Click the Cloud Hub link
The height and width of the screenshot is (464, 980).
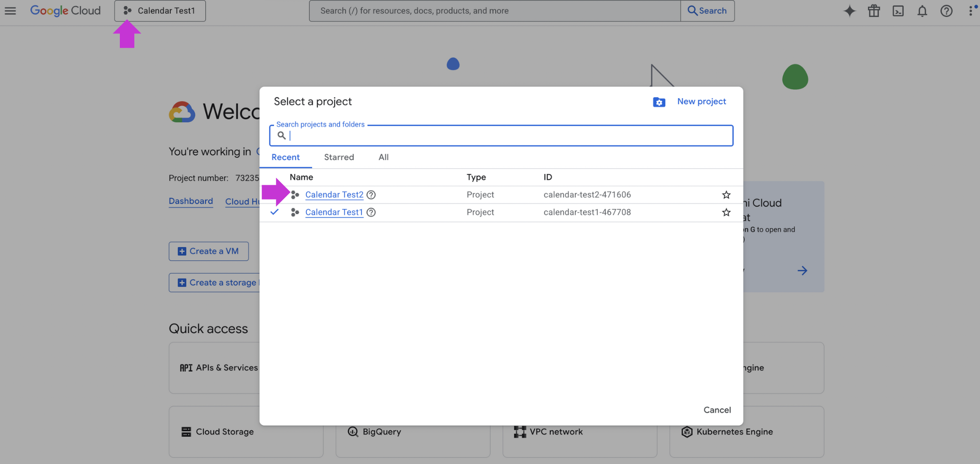[x=243, y=202]
